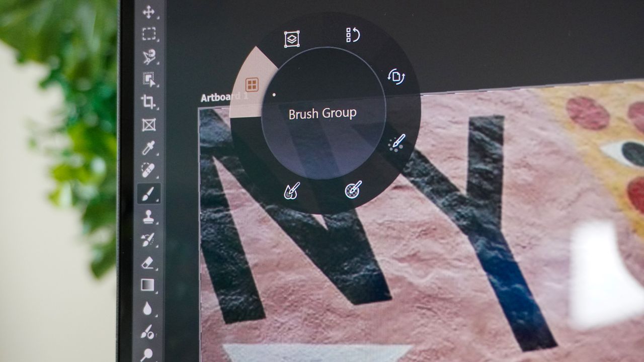Select the Rectangular Marquee tool
The width and height of the screenshot is (644, 362).
pyautogui.click(x=148, y=34)
